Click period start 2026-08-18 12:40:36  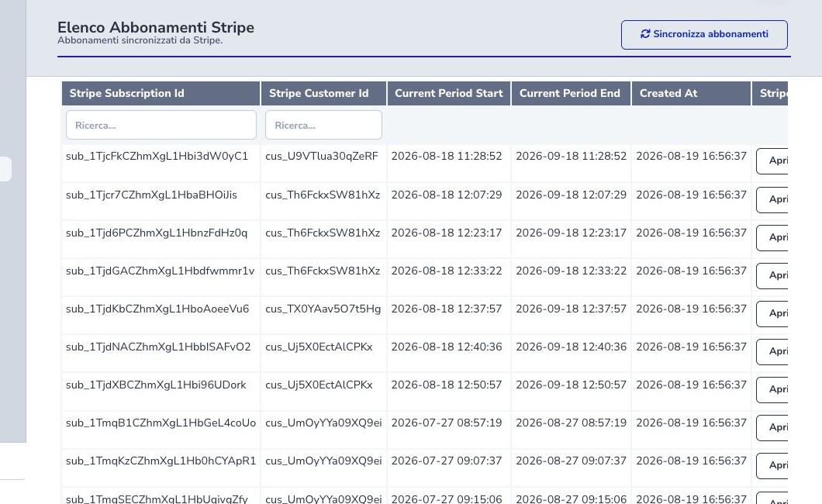coord(447,347)
